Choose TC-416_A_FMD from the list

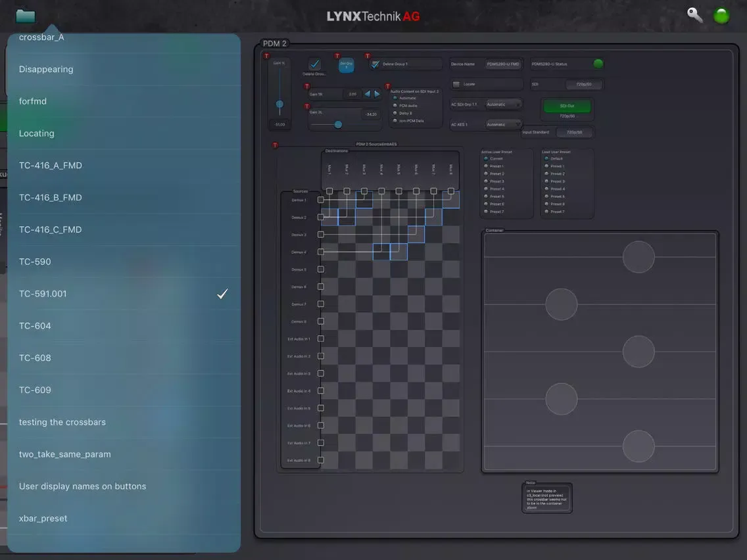tap(124, 165)
